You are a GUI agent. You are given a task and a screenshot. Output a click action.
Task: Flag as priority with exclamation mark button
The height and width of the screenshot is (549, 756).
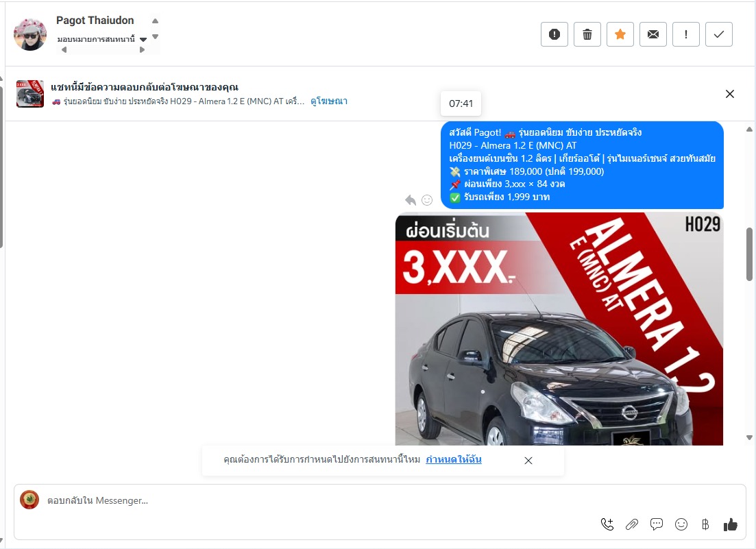point(685,34)
